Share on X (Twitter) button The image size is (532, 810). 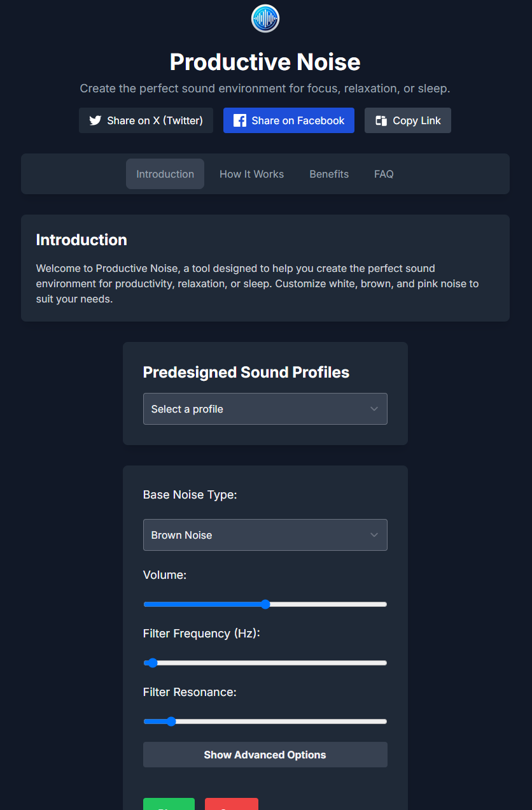pos(146,120)
